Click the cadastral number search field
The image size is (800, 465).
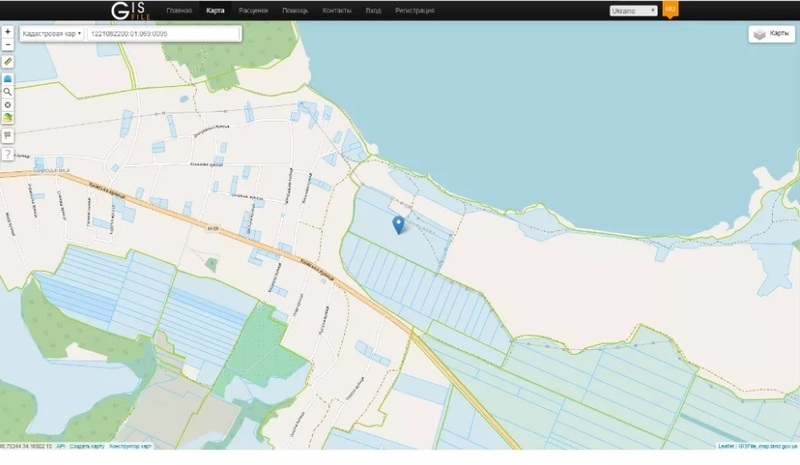163,33
